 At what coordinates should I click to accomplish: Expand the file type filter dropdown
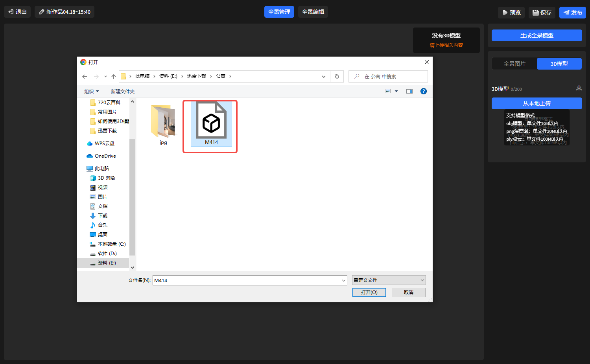tap(422, 280)
